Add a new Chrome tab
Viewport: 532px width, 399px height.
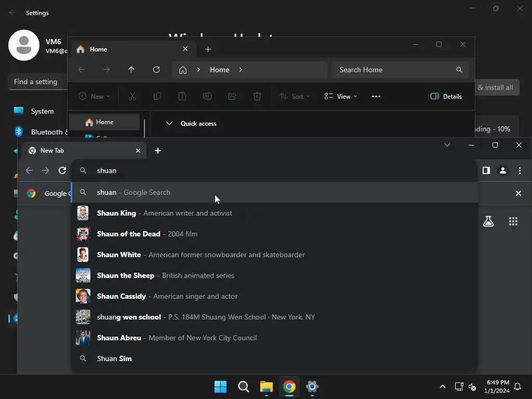(158, 150)
